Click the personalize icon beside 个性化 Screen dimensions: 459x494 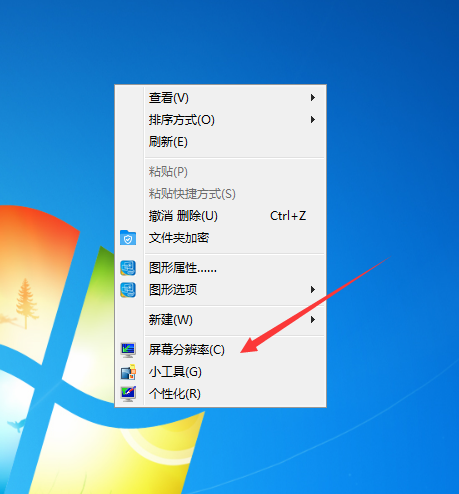tap(128, 394)
